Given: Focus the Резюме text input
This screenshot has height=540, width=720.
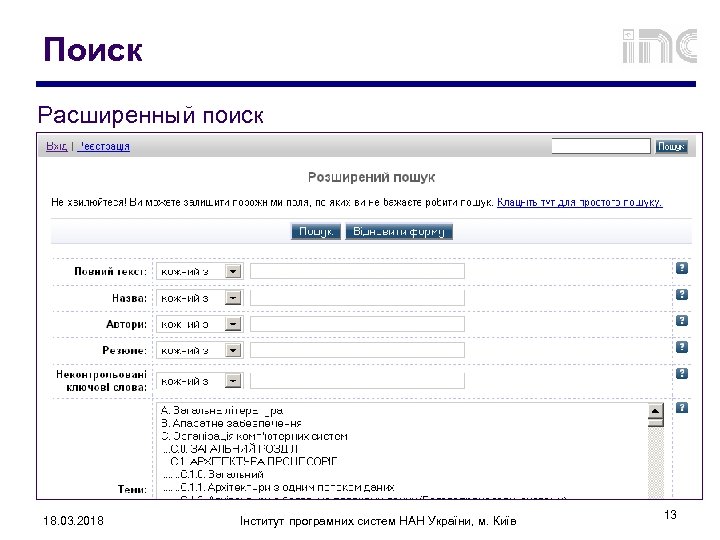Looking at the screenshot, I should coord(357,350).
